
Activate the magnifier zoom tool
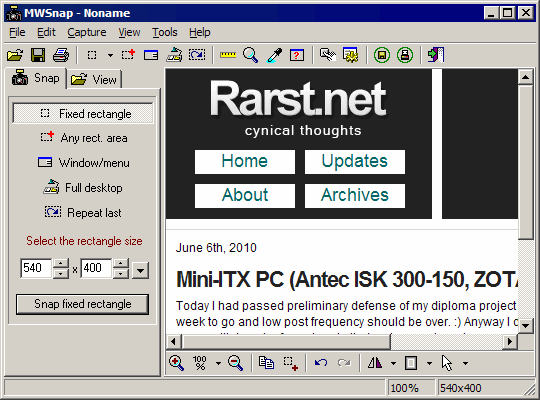click(250, 55)
